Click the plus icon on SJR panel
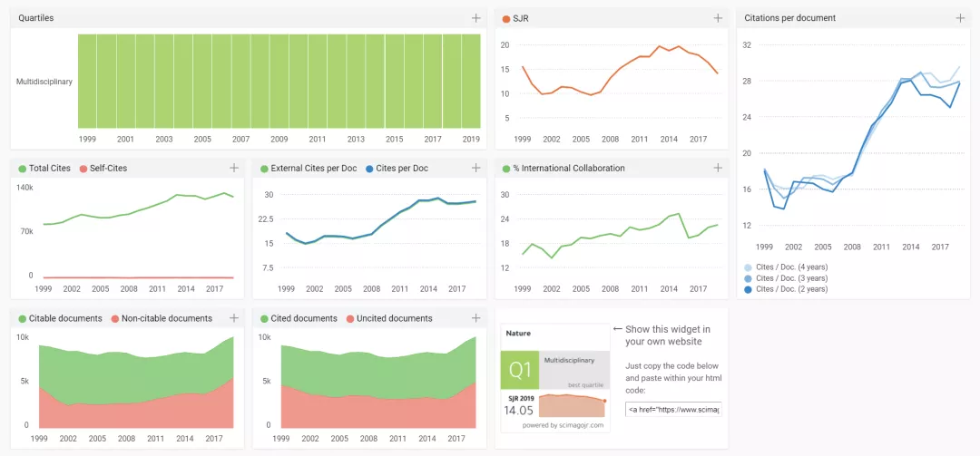The width and height of the screenshot is (980, 456). [718, 18]
